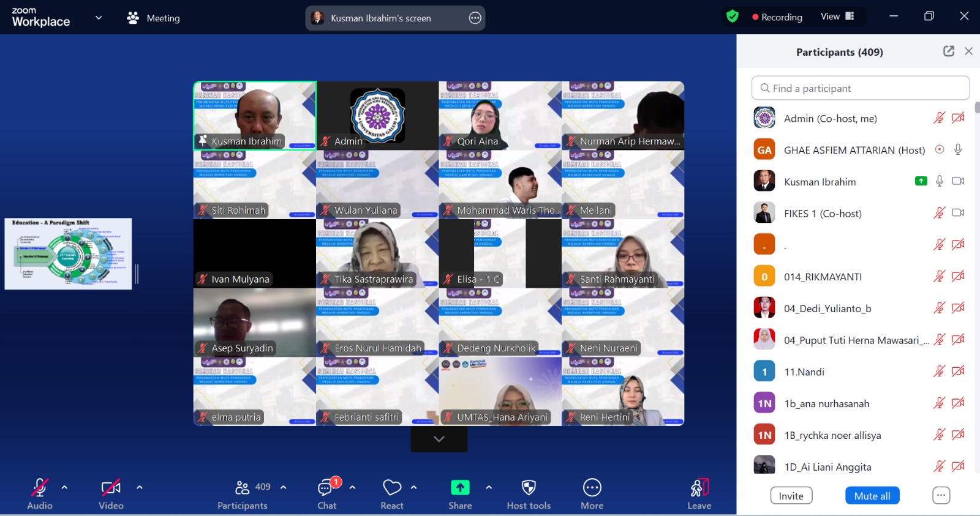The height and width of the screenshot is (516, 980).
Task: Toggle Kusman Ibrahim's microphone in list
Action: click(940, 181)
